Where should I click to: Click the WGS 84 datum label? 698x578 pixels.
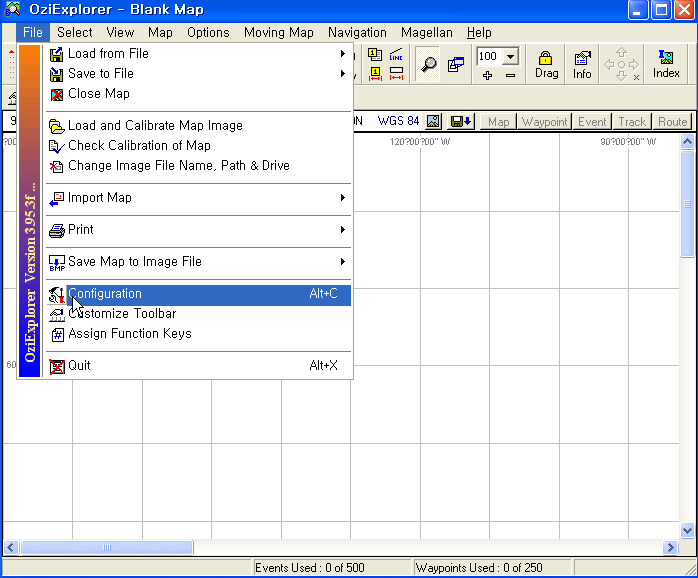tap(398, 121)
